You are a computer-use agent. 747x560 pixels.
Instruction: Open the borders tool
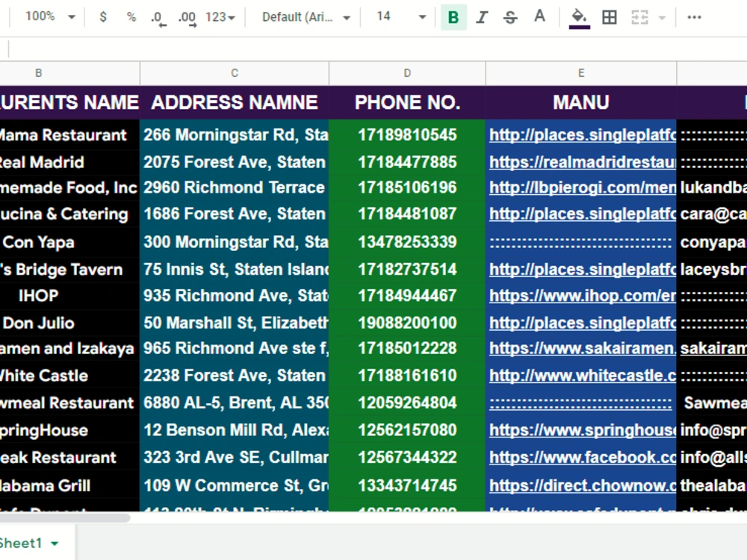610,17
